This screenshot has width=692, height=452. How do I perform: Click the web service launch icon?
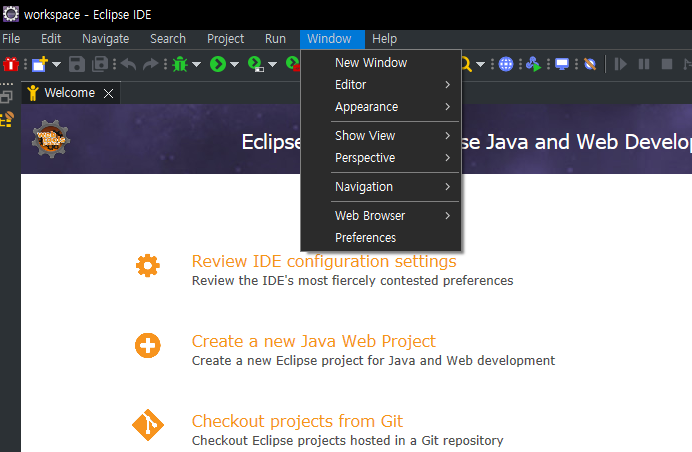click(x=534, y=64)
